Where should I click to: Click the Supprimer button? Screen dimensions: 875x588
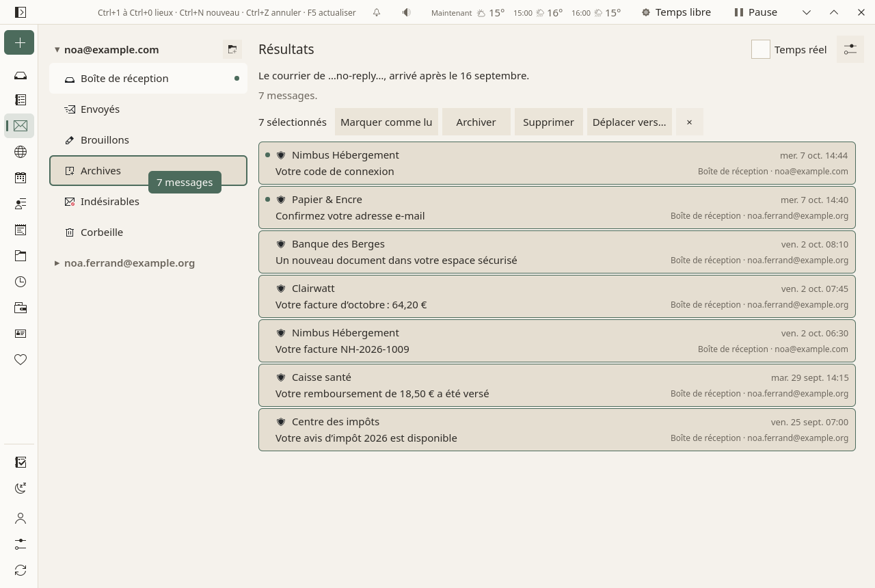[549, 122]
